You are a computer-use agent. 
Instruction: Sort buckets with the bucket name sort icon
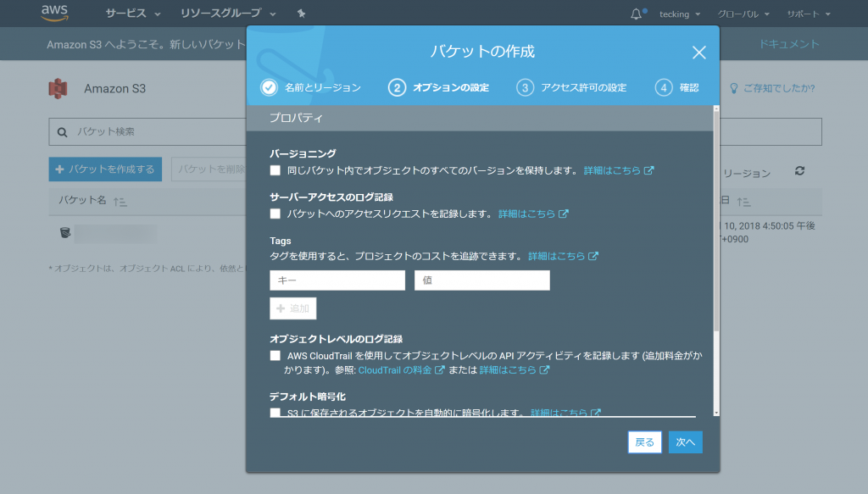[120, 202]
